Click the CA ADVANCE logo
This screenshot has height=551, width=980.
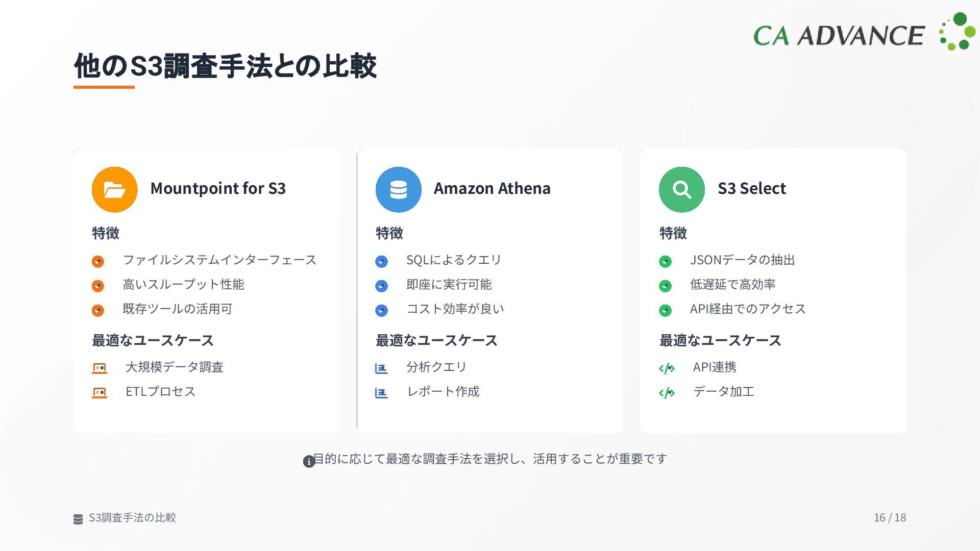click(864, 33)
